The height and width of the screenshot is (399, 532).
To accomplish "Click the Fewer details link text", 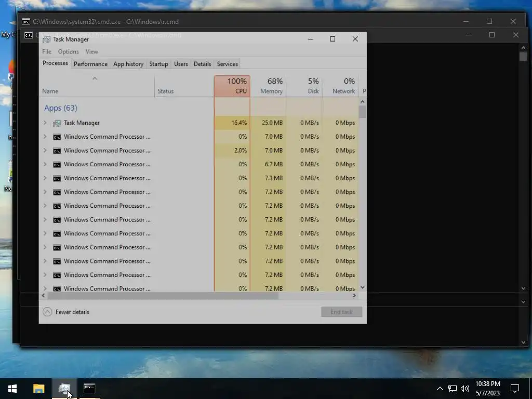I will (72, 312).
